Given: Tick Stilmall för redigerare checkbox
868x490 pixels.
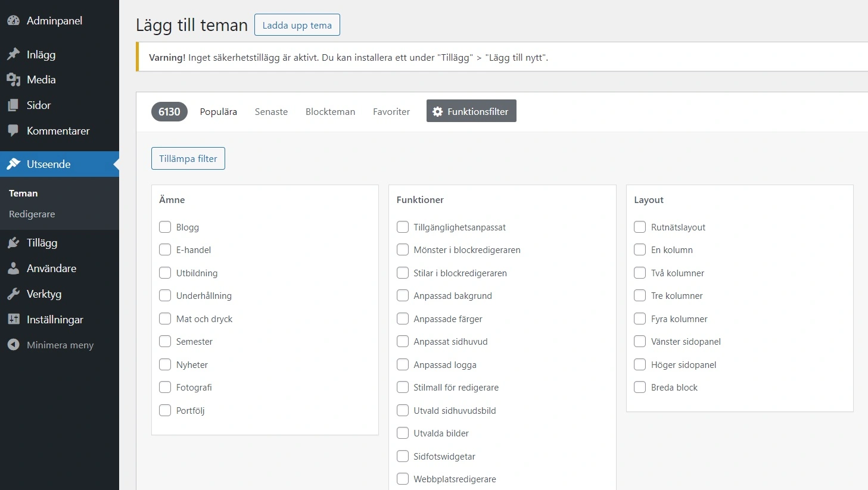Looking at the screenshot, I should [x=403, y=387].
